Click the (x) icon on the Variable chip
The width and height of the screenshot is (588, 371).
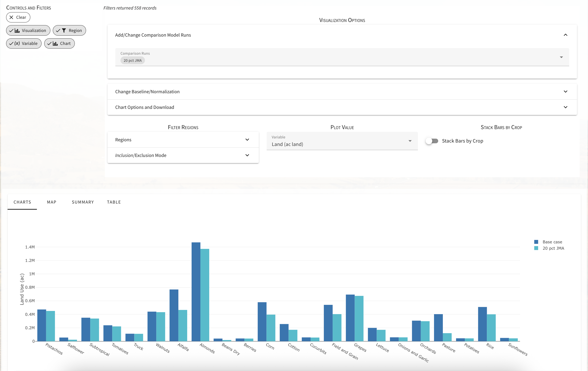[x=17, y=43]
